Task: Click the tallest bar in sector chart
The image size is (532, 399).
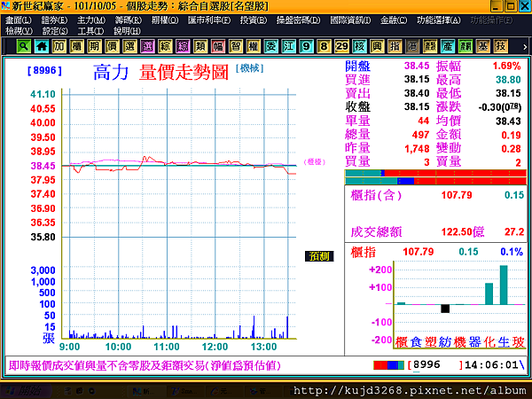Action: tap(504, 285)
